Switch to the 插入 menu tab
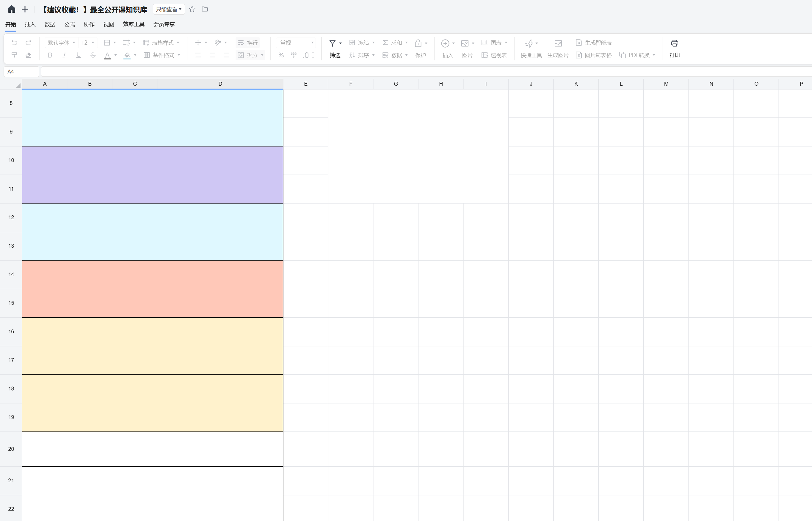This screenshot has width=812, height=521. [x=30, y=24]
